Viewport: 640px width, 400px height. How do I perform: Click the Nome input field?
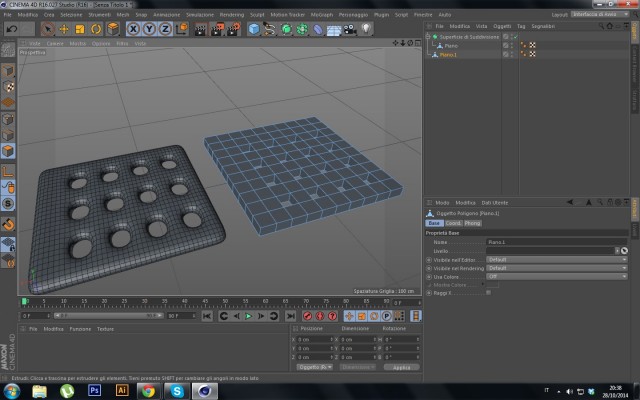coord(557,242)
